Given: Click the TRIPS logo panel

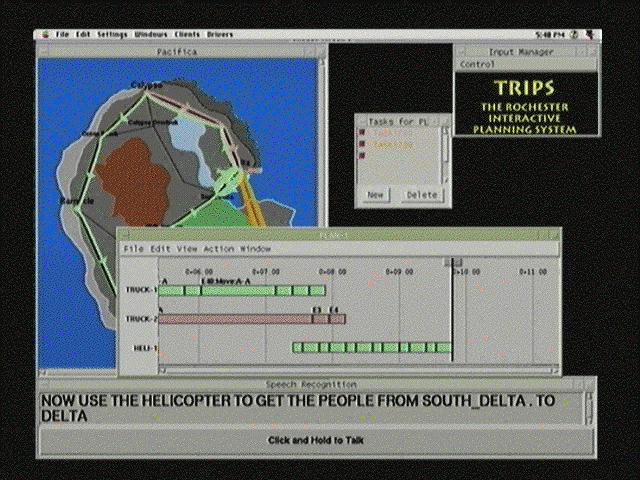Looking at the screenshot, I should (x=525, y=104).
